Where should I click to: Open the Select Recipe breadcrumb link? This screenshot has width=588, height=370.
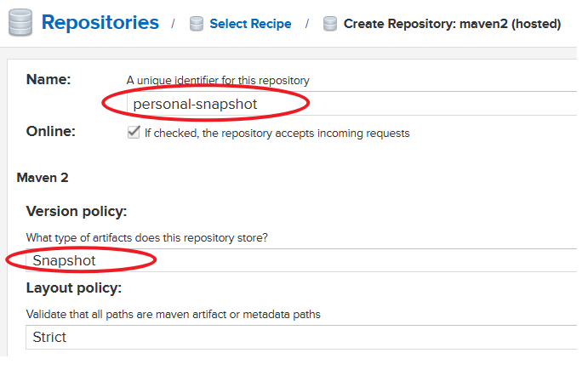coord(250,24)
